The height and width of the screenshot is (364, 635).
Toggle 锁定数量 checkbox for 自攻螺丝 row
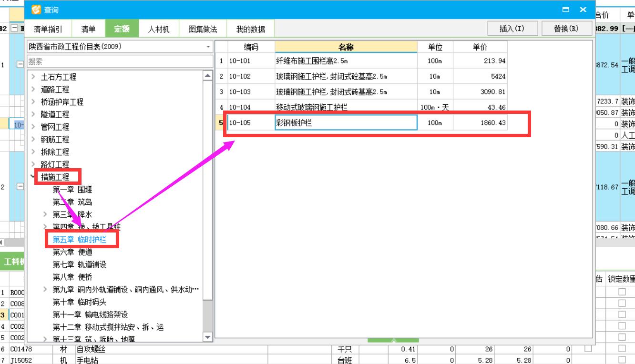622,349
